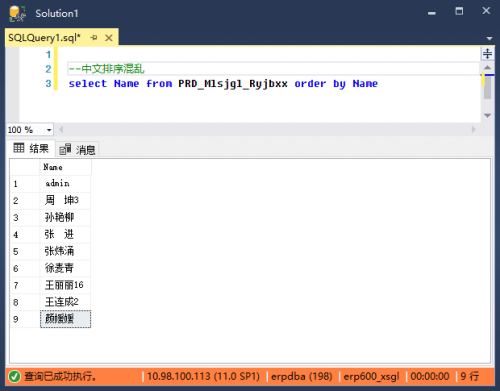Click the Name column header

65,167
